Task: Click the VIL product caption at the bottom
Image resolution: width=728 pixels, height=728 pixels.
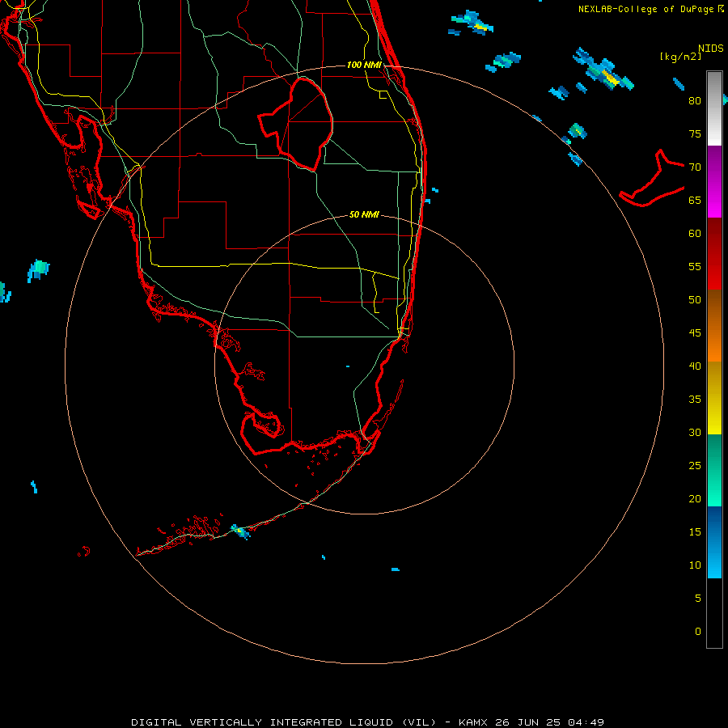Action: [368, 722]
